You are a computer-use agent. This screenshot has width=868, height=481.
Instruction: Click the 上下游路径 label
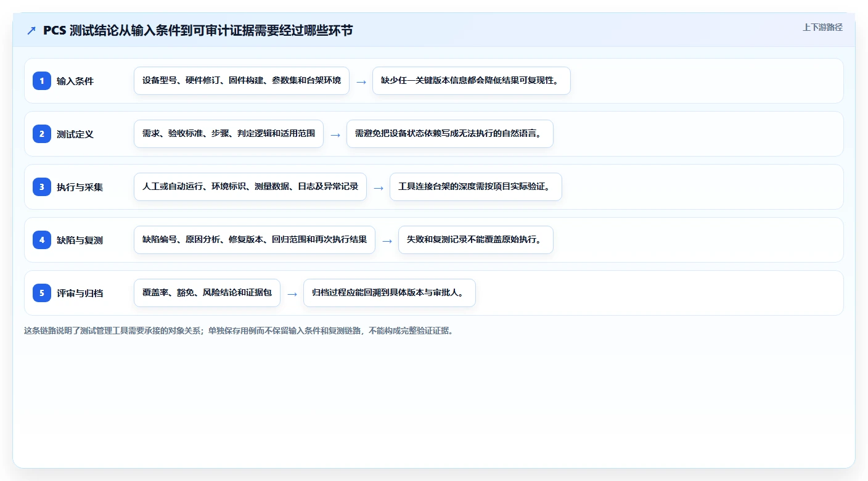(x=822, y=27)
